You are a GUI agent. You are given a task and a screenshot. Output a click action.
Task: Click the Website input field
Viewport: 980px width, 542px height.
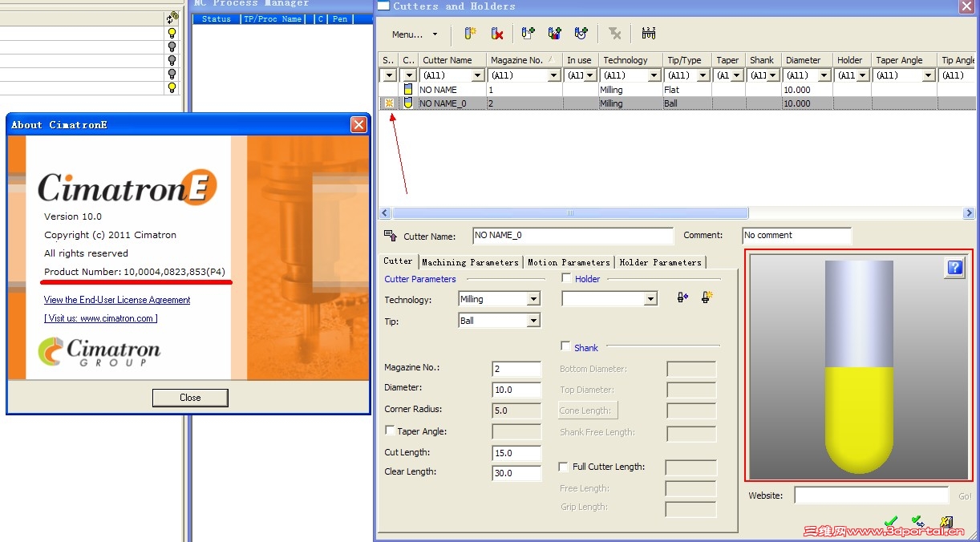(x=871, y=495)
